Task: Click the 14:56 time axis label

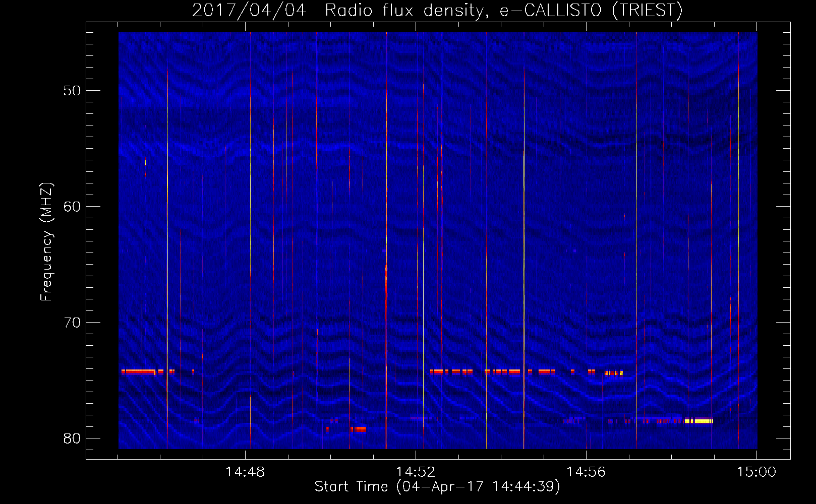Action: 586,472
